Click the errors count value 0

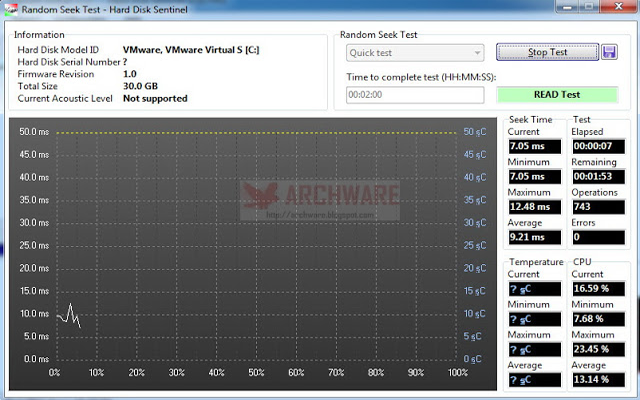pyautogui.click(x=598, y=237)
